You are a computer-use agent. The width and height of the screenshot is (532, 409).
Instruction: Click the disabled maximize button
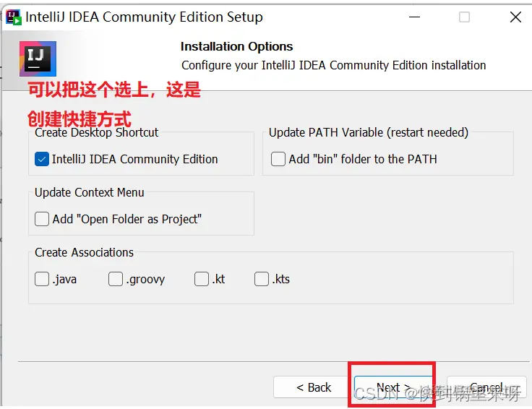pos(464,17)
